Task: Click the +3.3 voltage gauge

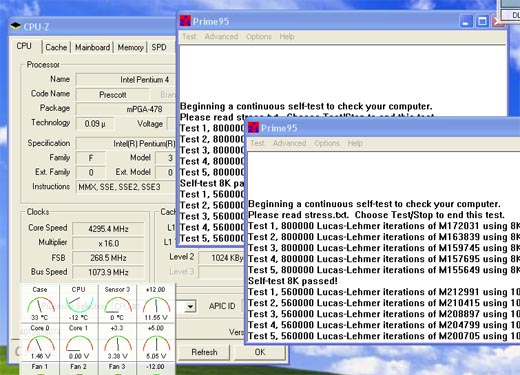Action: click(117, 342)
